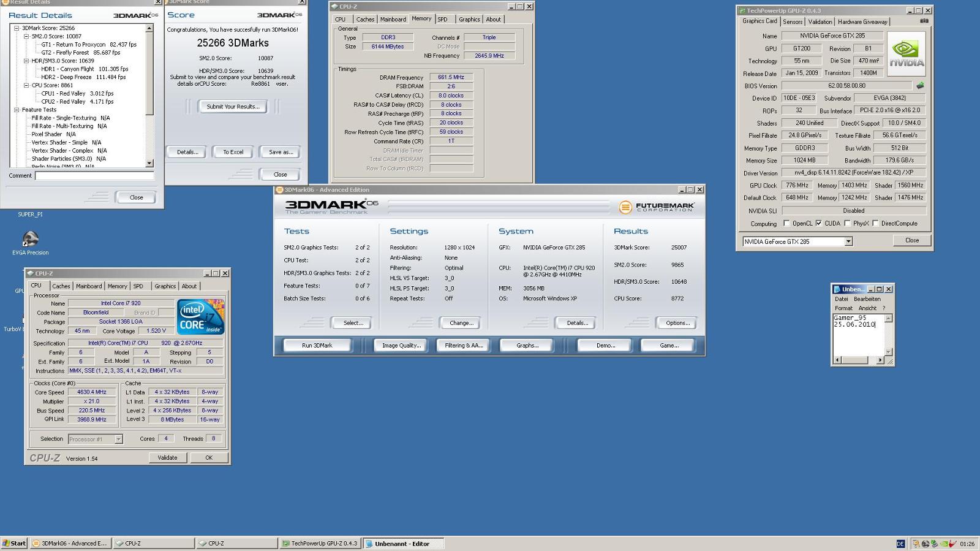980x551 pixels.
Task: Click the Comment input field
Action: pyautogui.click(x=94, y=176)
